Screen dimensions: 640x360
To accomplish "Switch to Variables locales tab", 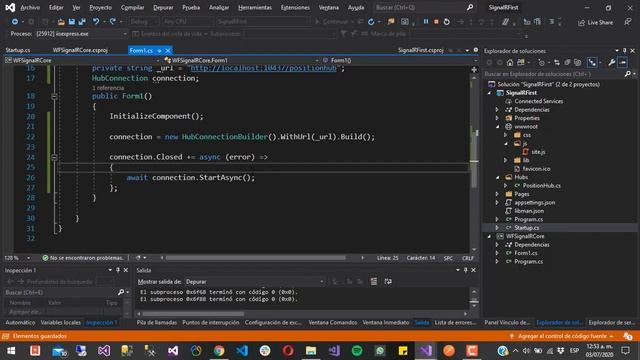I will coord(60,322).
